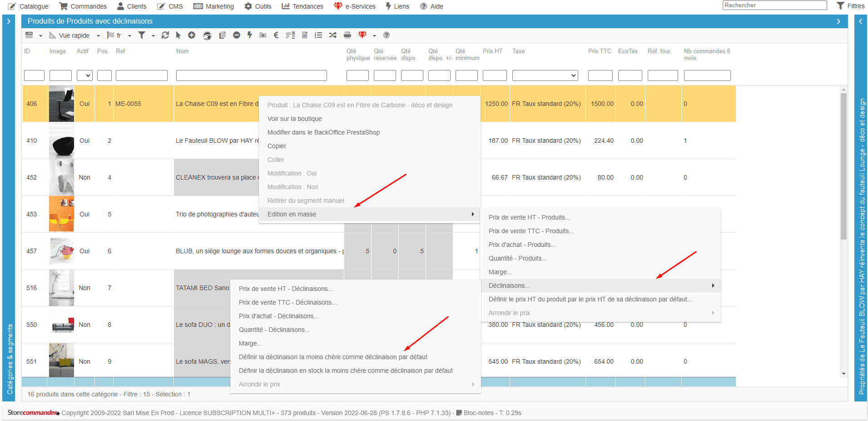Open the Commandes top menu
The height and width of the screenshot is (421, 868).
[83, 6]
